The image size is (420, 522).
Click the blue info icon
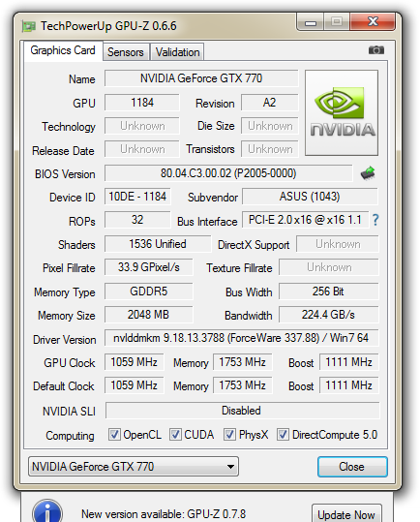coord(47,510)
